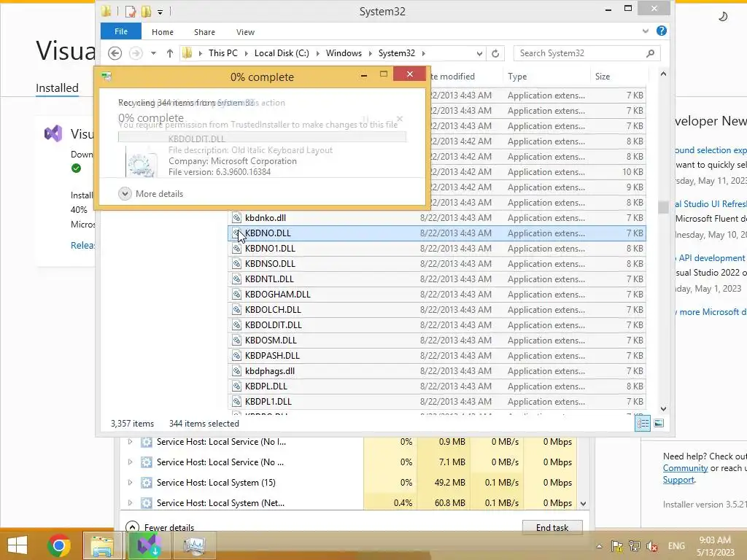
Task: Expand More details in progress dialog
Action: (x=151, y=194)
